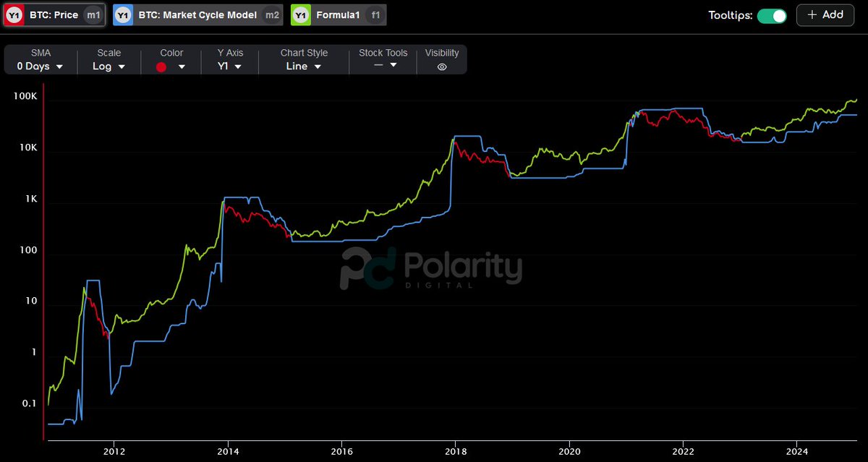Select the Formula1 tab
The height and width of the screenshot is (462, 868).
coord(339,15)
